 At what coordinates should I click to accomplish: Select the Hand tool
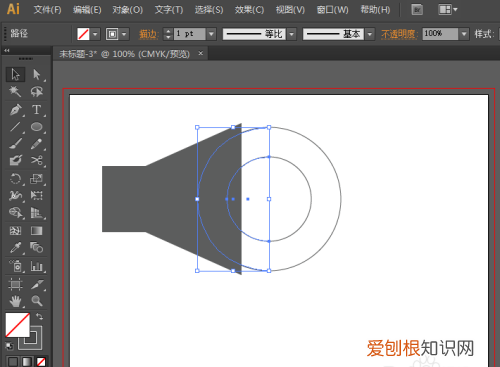[x=15, y=301]
